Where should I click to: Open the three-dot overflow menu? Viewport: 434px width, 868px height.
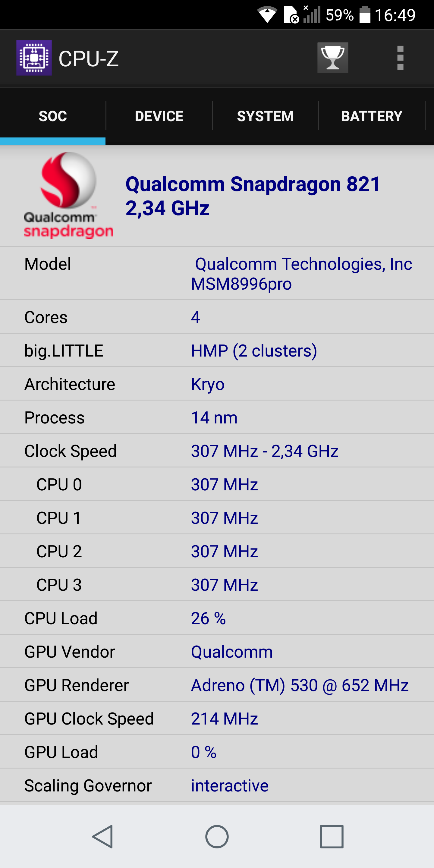click(x=400, y=58)
